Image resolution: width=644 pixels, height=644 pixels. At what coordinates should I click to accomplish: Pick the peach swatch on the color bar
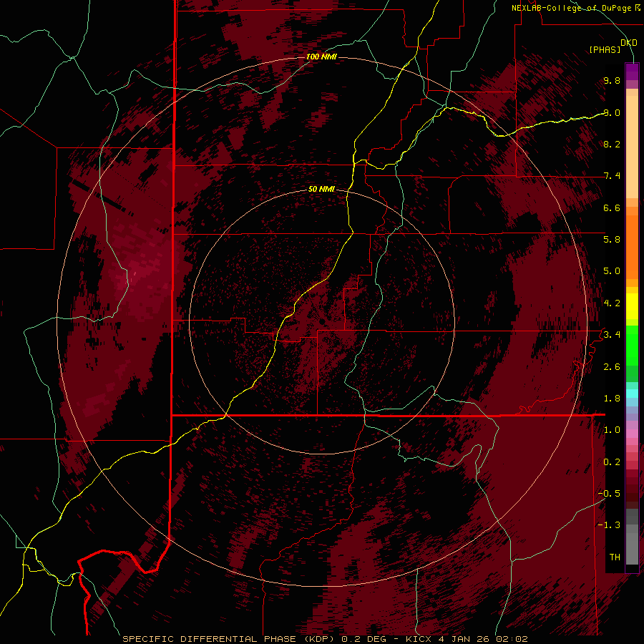tap(632, 148)
